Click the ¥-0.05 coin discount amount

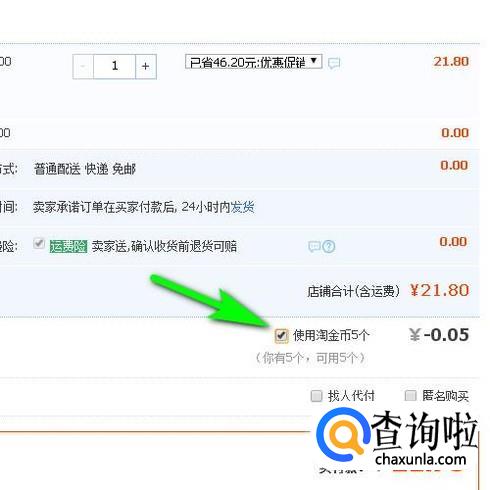click(439, 335)
